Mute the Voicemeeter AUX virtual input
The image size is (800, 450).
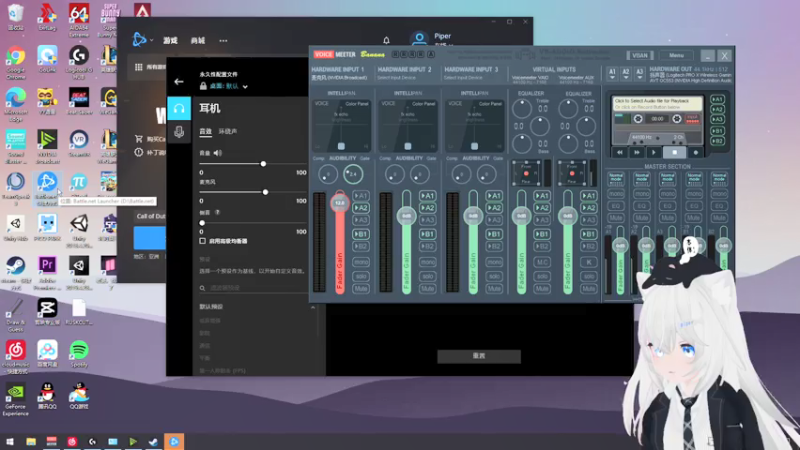(588, 289)
